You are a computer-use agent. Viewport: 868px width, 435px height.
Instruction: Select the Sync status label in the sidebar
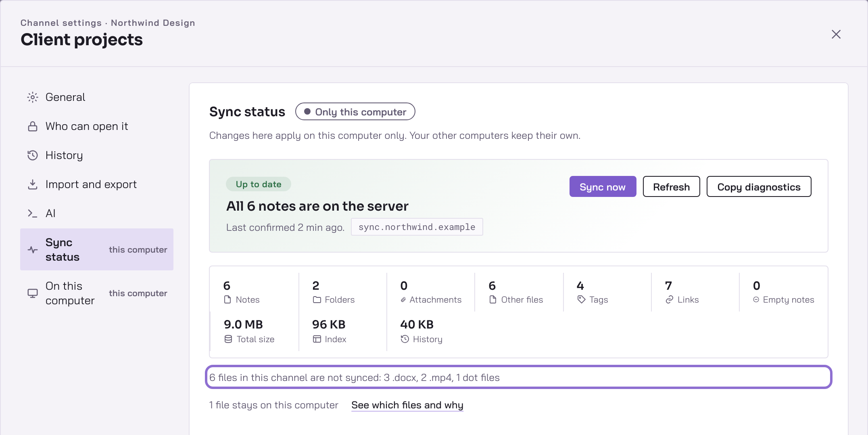pyautogui.click(x=63, y=250)
